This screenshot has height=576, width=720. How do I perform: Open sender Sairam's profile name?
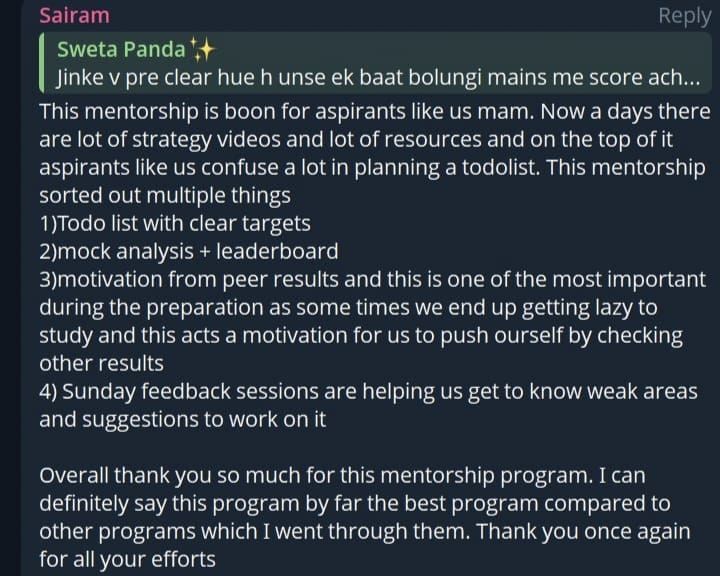coord(74,16)
